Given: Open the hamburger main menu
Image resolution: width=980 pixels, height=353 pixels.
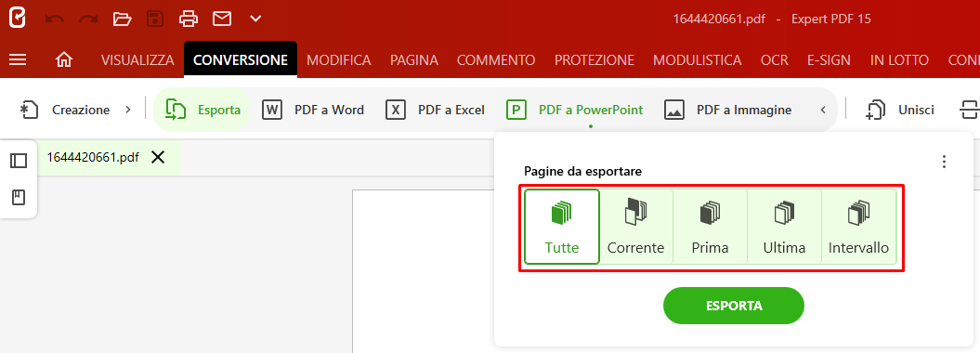Looking at the screenshot, I should pyautogui.click(x=18, y=60).
